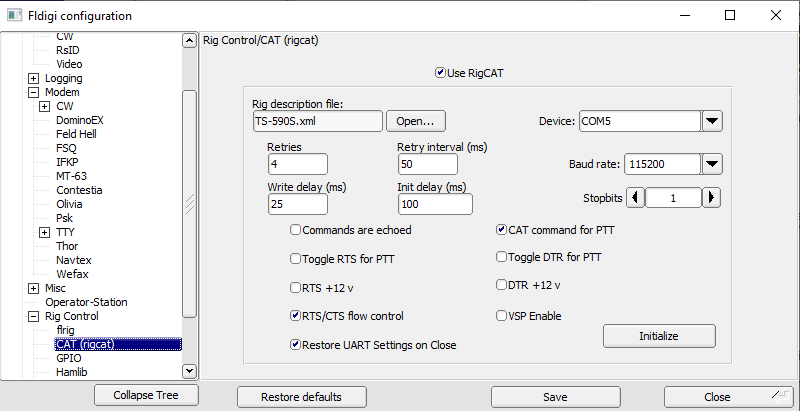Open Operator-Station settings
The width and height of the screenshot is (800, 411).
[86, 302]
